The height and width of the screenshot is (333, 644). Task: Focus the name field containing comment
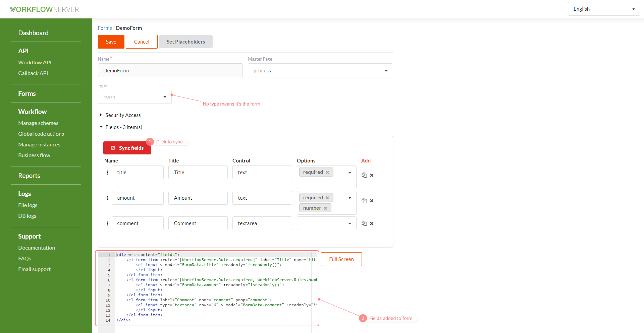pos(138,223)
